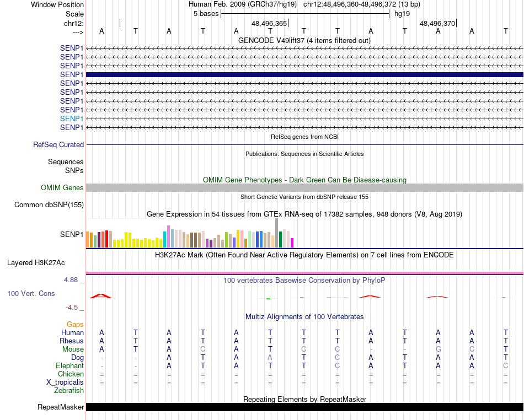This screenshot has height=420, width=524.
Task: Click the black RepeatMasker element bar
Action: coord(304,407)
